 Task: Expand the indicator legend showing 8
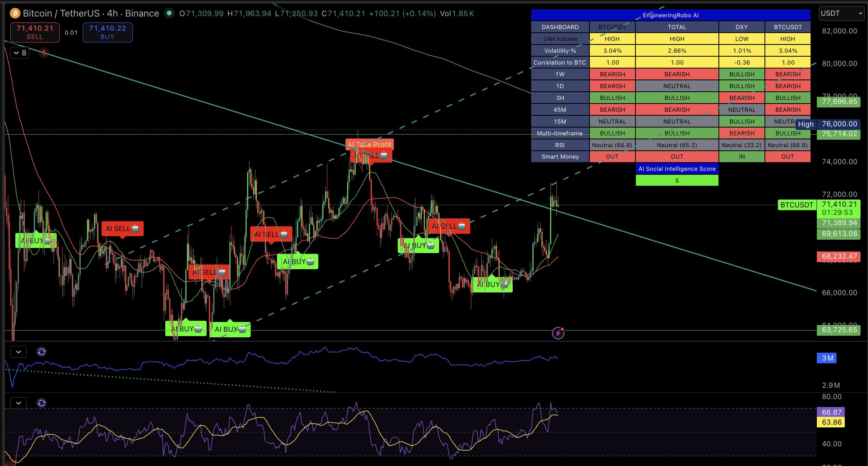pyautogui.click(x=19, y=53)
